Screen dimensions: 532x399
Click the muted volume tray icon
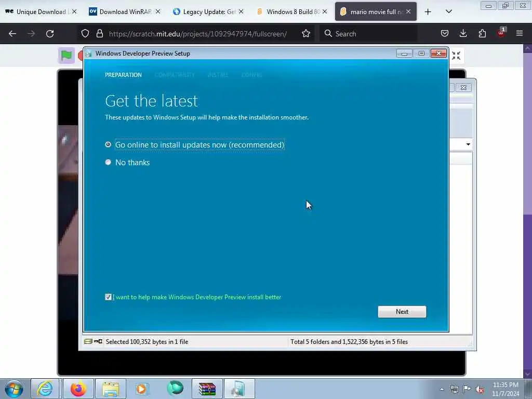pyautogui.click(x=480, y=389)
